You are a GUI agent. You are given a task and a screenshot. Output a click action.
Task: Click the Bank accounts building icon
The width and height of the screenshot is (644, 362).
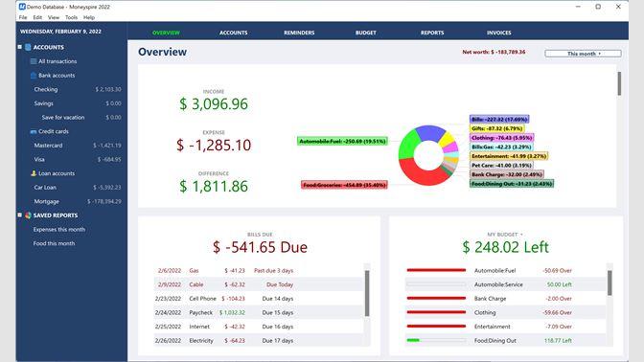click(x=34, y=75)
